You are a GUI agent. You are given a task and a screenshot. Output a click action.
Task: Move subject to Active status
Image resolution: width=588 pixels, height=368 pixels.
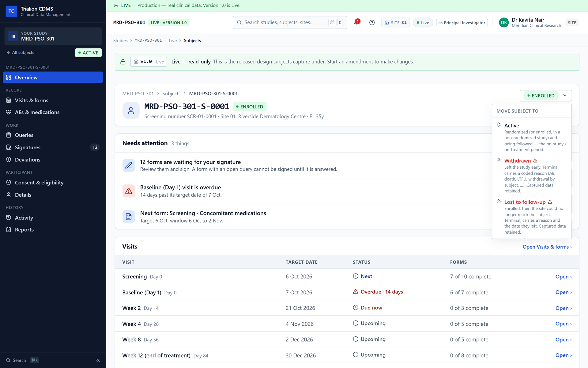point(532,137)
